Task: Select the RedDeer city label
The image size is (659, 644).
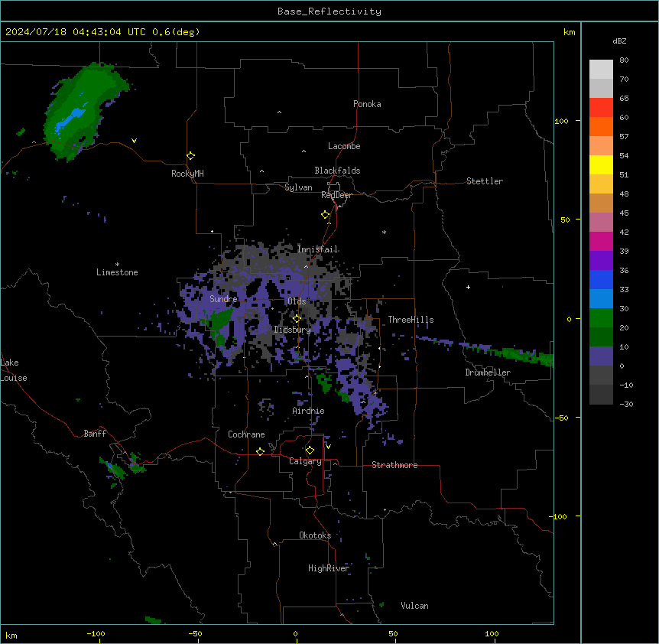Action: [336, 195]
